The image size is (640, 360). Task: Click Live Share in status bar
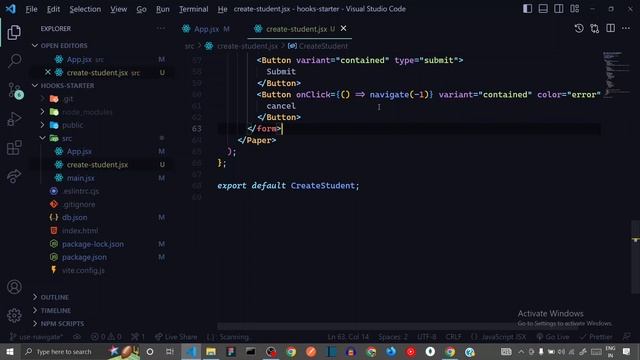(x=176, y=337)
